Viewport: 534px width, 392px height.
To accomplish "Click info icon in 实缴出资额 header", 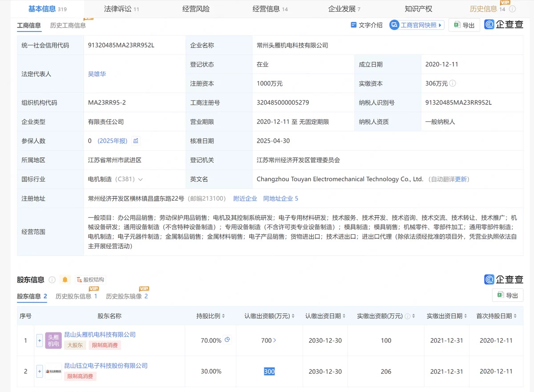I will click(408, 316).
